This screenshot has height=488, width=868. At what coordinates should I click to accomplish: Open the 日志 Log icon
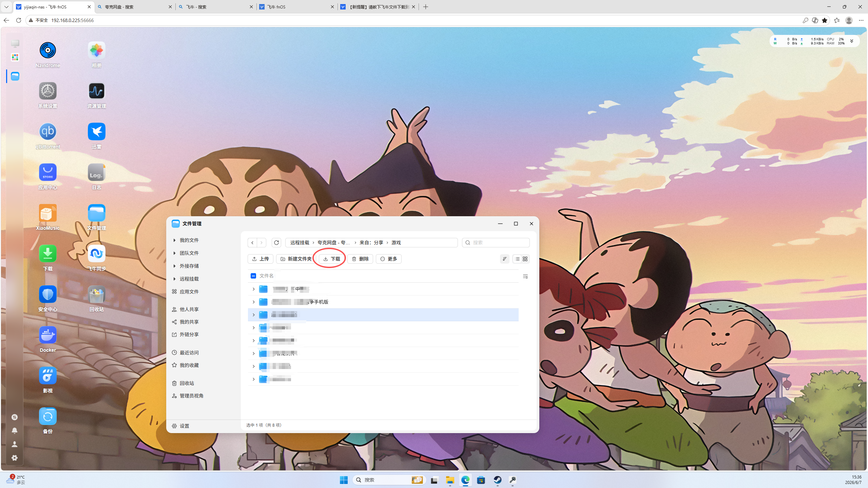click(97, 172)
